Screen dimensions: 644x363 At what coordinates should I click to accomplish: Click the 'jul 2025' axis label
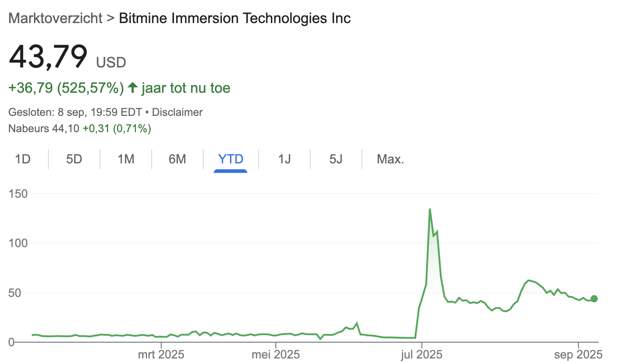(422, 354)
